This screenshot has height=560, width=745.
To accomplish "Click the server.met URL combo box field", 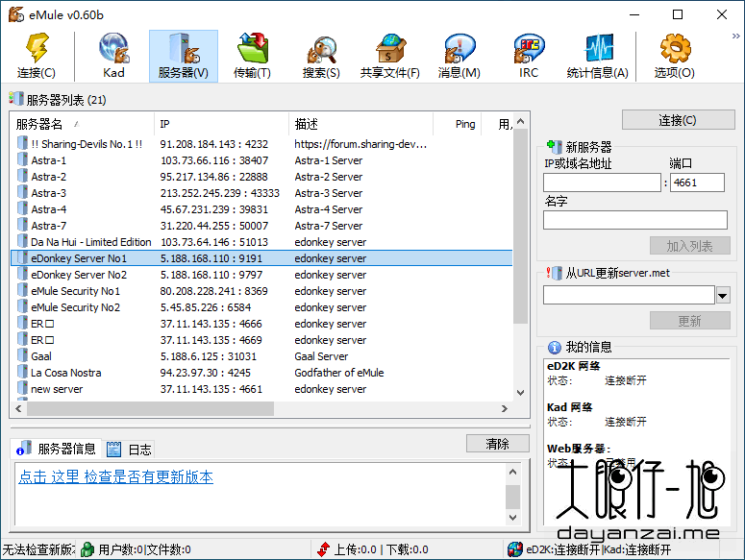I will click(629, 295).
